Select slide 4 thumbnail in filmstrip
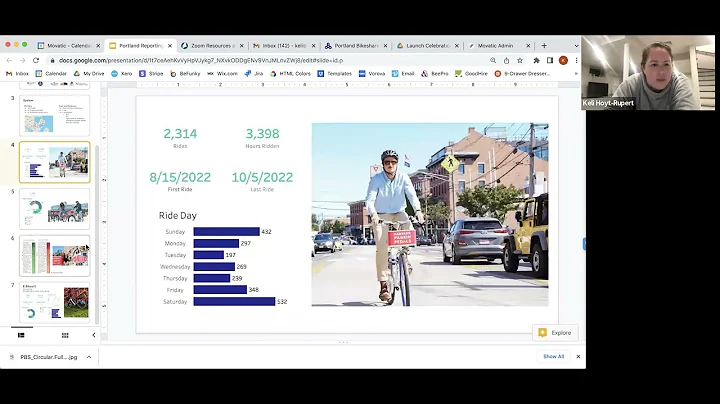720x404 pixels. pos(55,162)
